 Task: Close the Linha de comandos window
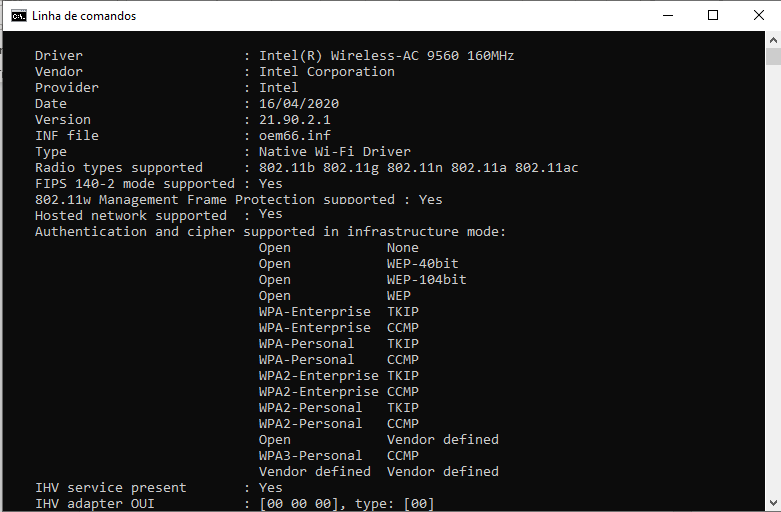click(759, 15)
